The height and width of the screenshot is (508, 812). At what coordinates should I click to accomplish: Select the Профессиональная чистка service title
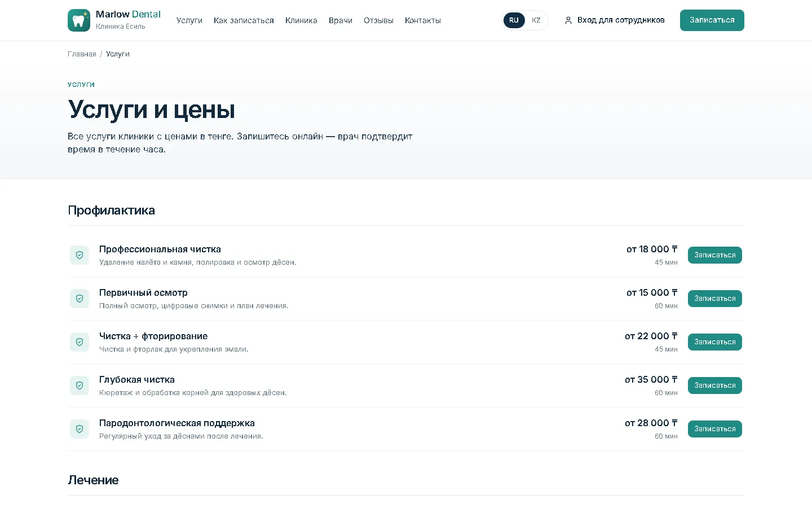coord(160,249)
